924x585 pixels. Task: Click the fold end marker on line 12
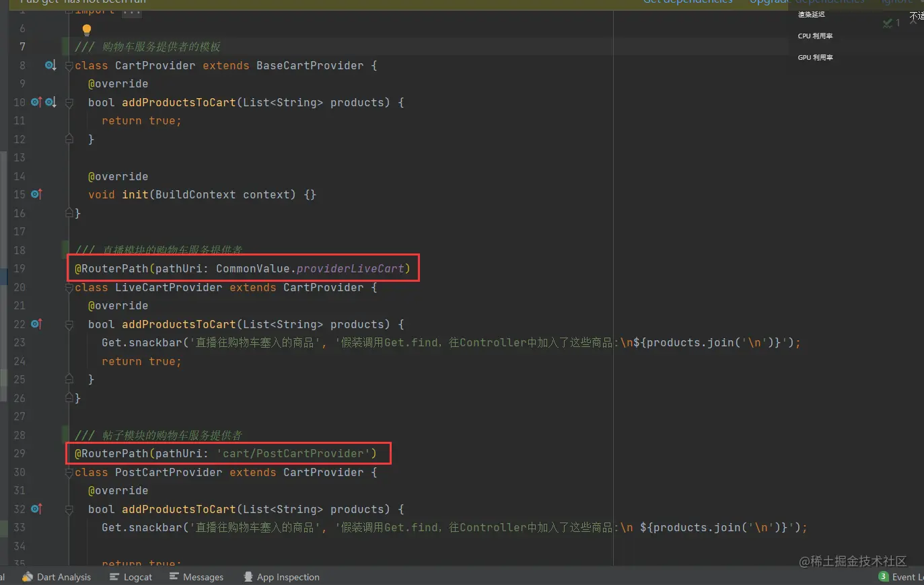(x=69, y=139)
